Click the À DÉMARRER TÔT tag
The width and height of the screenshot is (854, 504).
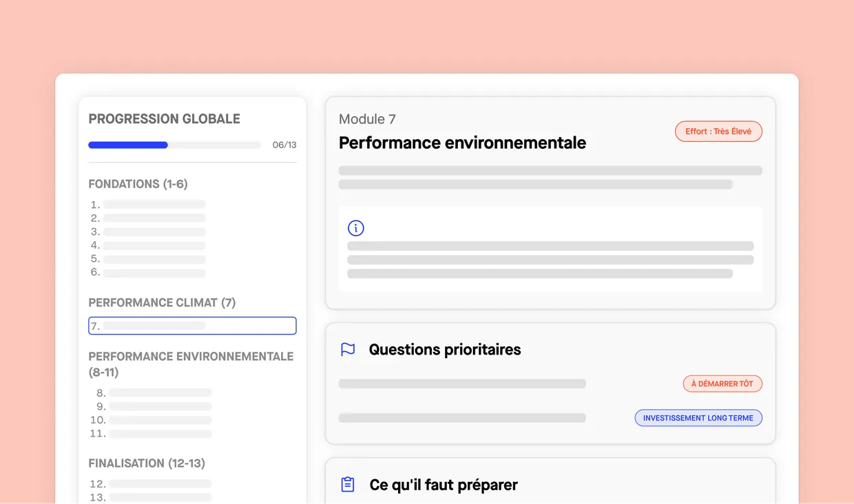tap(722, 384)
